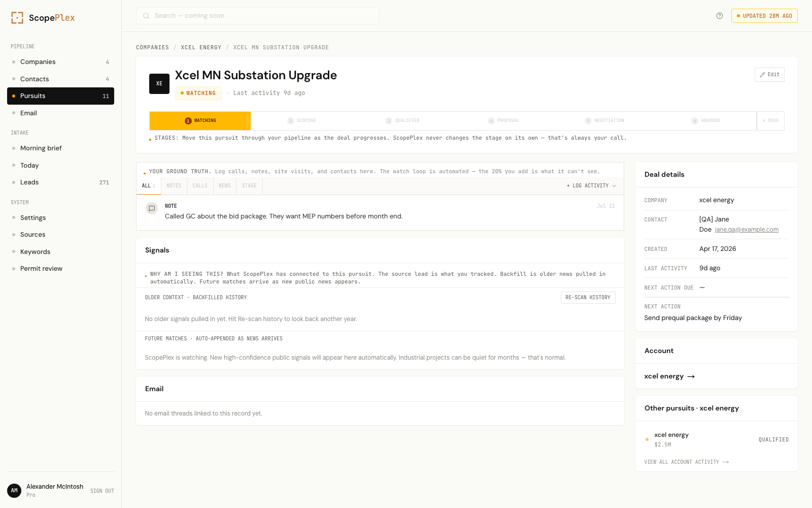Click 'Send prequal package by Friday' text

pyautogui.click(x=693, y=318)
